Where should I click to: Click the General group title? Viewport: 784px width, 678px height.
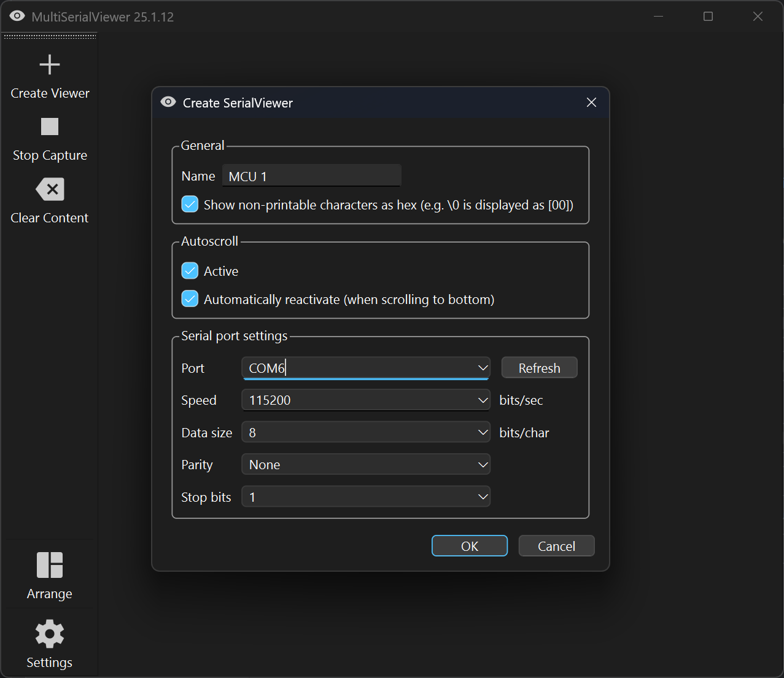(x=203, y=146)
